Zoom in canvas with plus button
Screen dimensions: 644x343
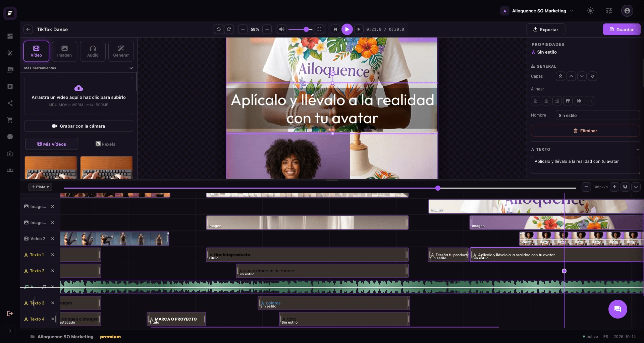point(267,29)
